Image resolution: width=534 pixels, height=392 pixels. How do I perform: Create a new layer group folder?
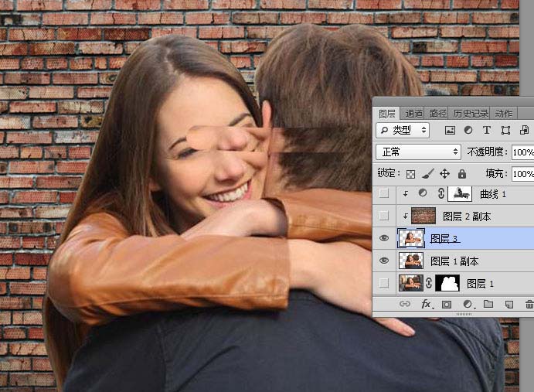pyautogui.click(x=488, y=304)
